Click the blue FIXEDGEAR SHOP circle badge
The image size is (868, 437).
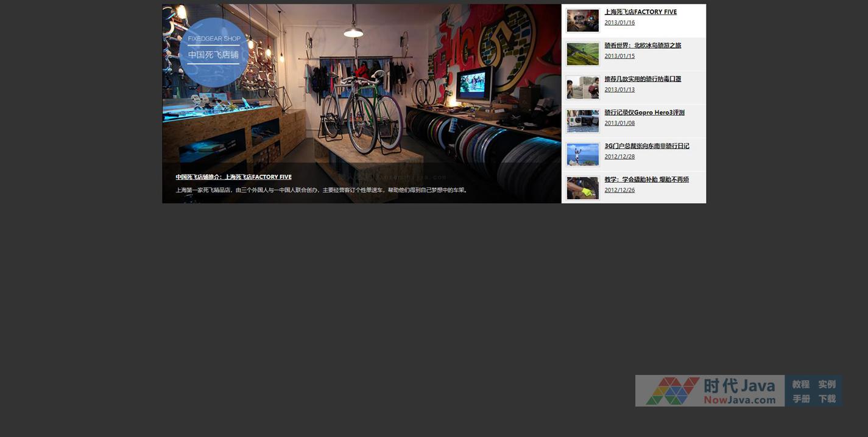(x=213, y=52)
